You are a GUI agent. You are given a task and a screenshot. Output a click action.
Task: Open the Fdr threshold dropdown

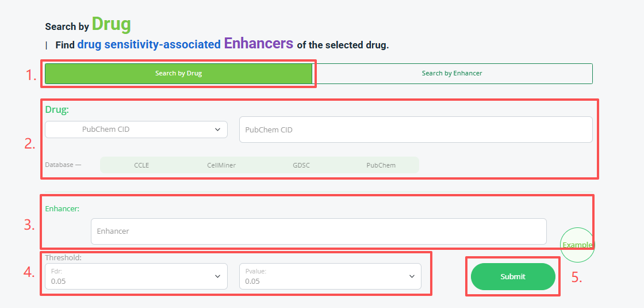tap(136, 276)
